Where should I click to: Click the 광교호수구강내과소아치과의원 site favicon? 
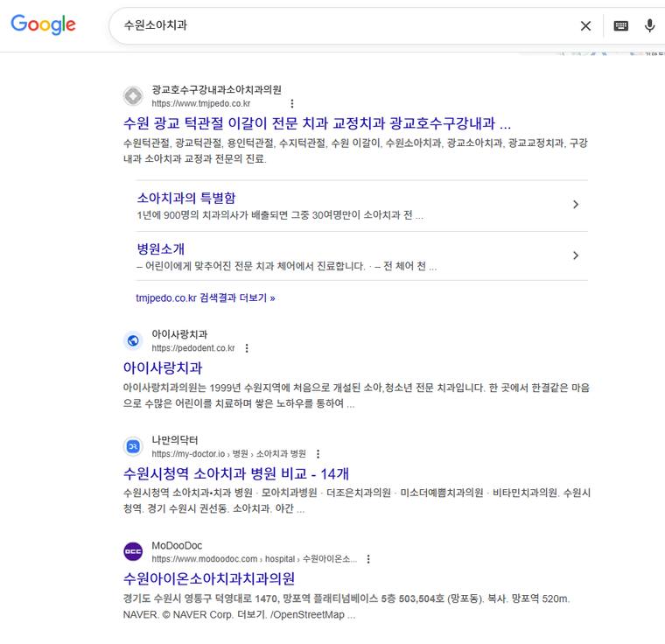[x=133, y=96]
